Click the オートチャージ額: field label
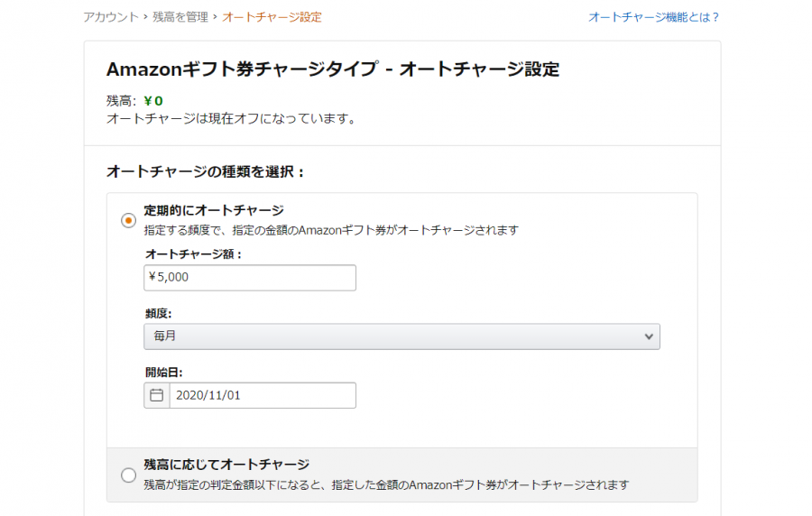The height and width of the screenshot is (516, 812). pos(193,254)
